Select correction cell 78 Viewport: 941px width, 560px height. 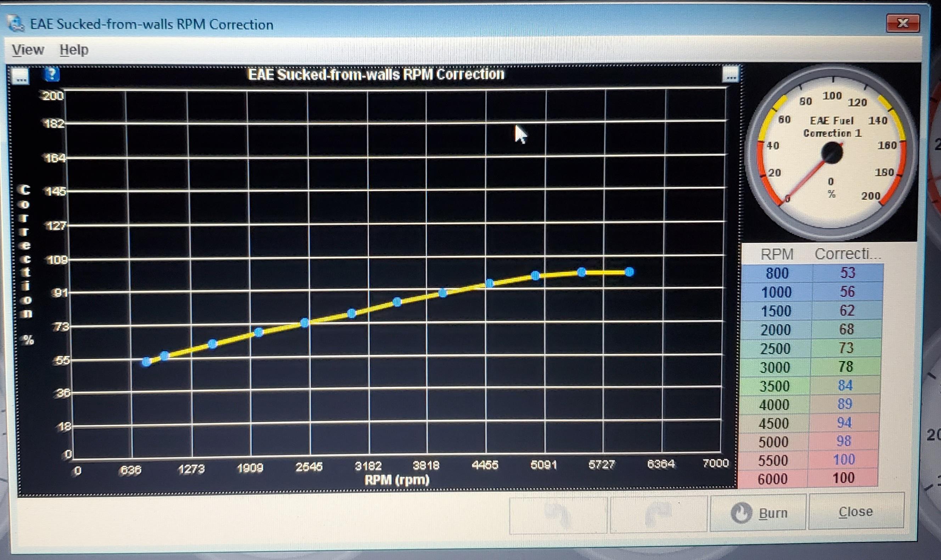point(846,366)
